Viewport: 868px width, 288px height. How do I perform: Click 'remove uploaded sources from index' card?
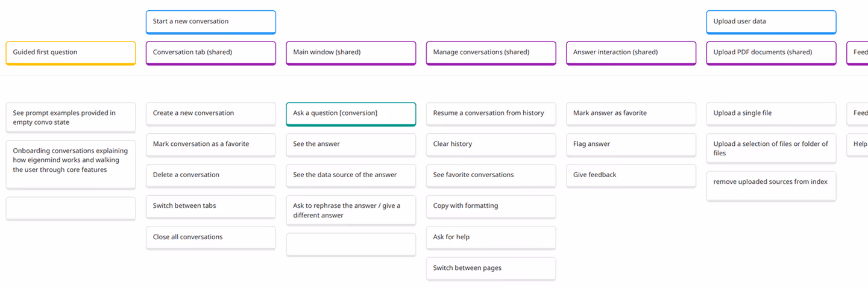tap(771, 186)
